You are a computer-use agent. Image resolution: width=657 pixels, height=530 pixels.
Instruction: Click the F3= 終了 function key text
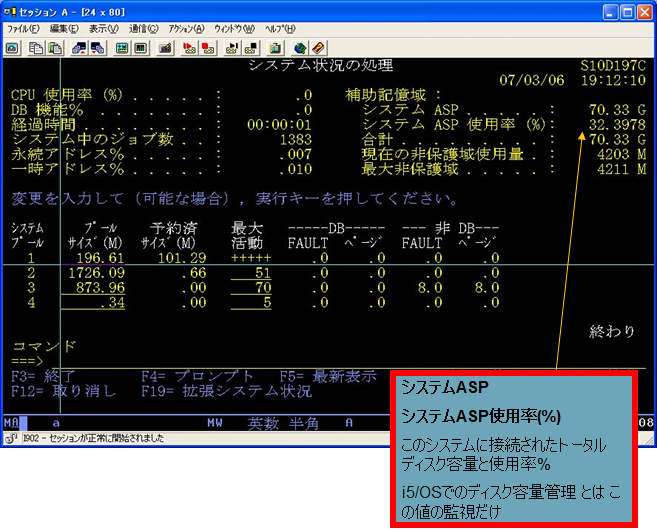pyautogui.click(x=43, y=376)
